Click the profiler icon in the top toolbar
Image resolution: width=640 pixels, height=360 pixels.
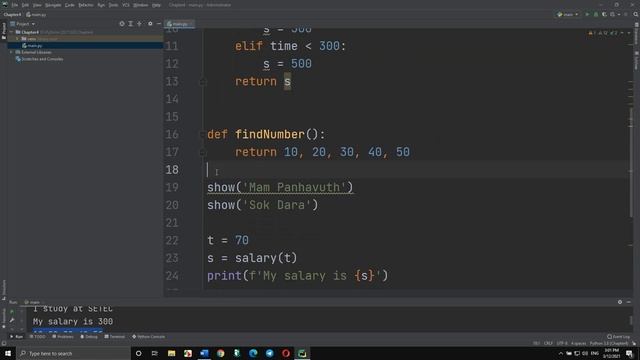pos(613,15)
